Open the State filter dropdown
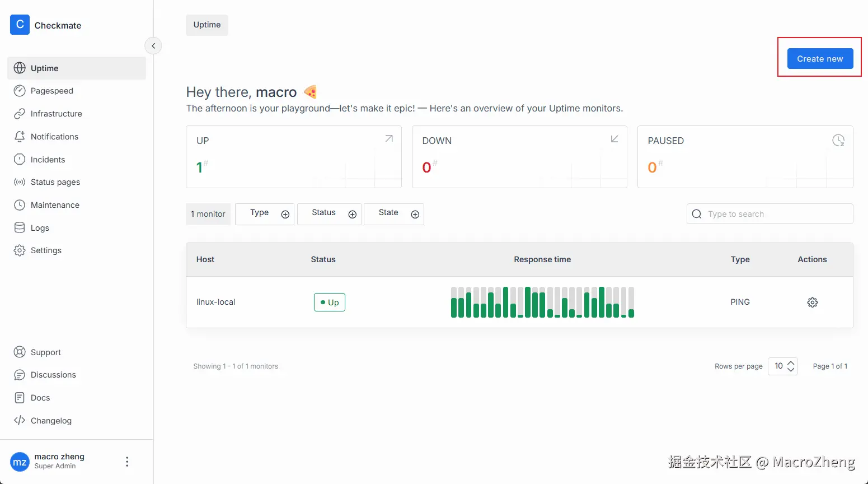This screenshot has height=484, width=868. click(x=393, y=214)
